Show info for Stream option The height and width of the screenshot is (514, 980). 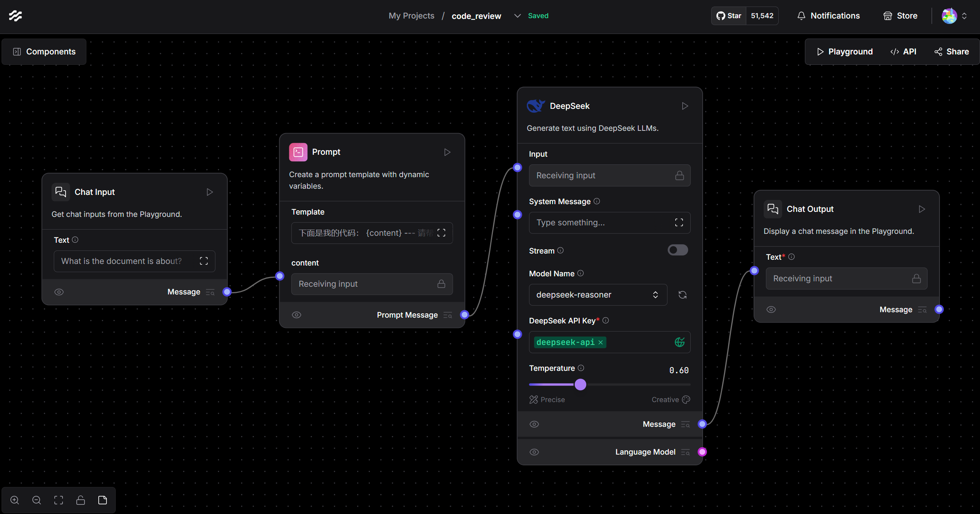pyautogui.click(x=561, y=250)
